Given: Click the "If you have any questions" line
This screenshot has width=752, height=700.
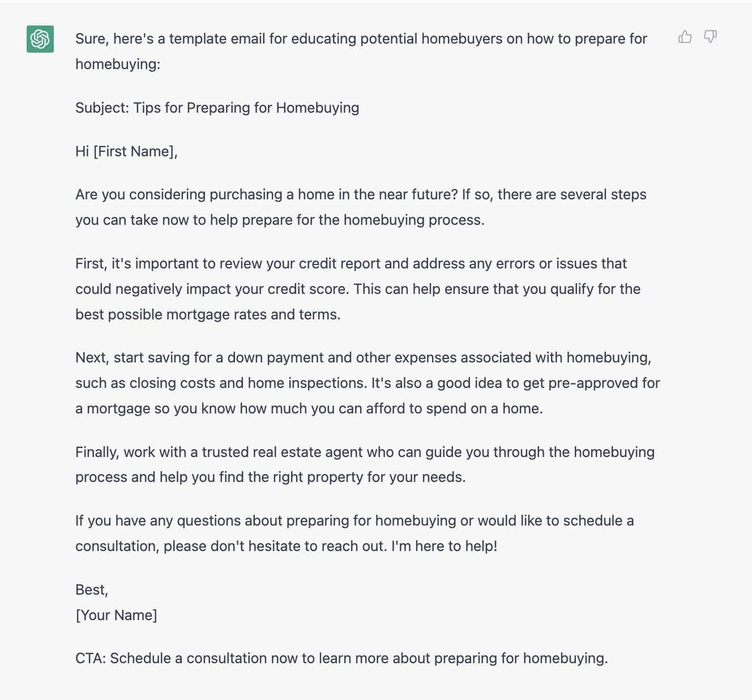Looking at the screenshot, I should pos(354,520).
